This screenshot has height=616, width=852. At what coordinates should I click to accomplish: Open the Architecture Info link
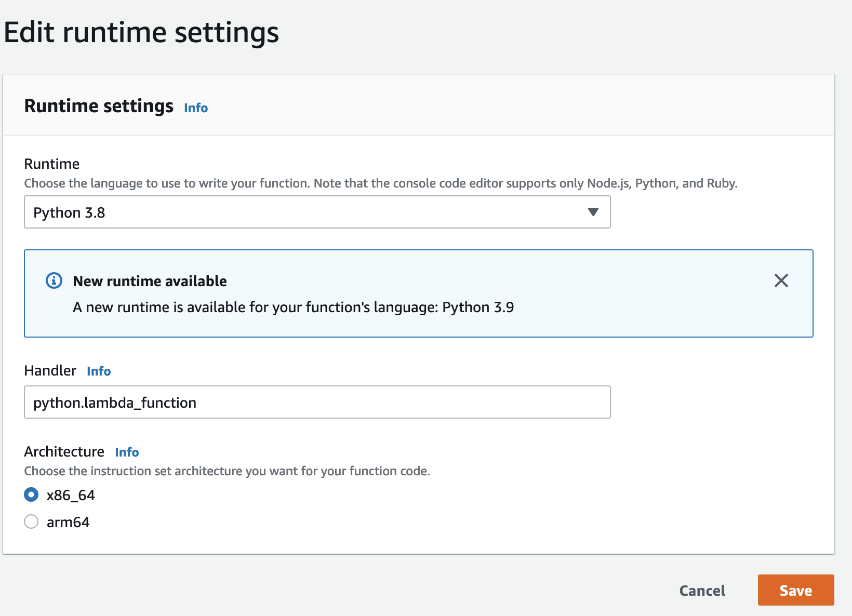click(x=127, y=452)
